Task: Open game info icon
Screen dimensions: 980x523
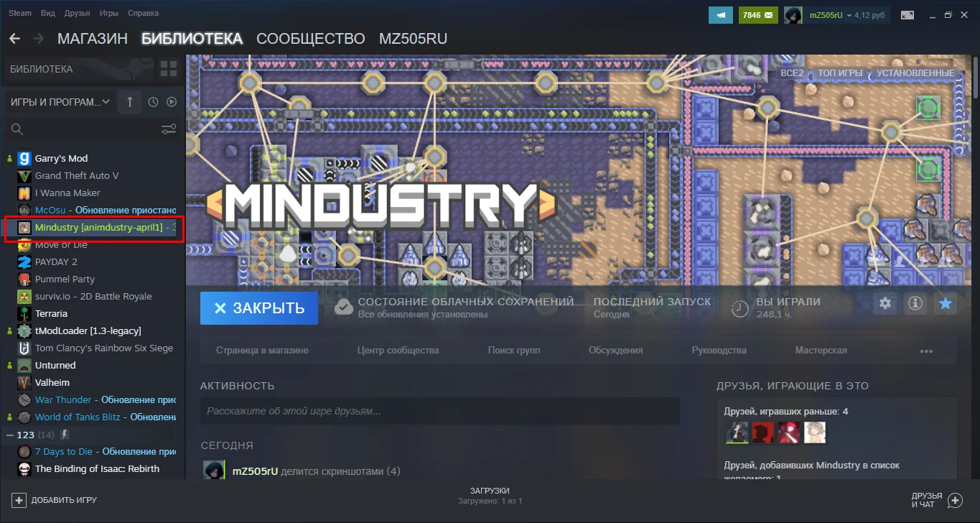Action: (915, 304)
